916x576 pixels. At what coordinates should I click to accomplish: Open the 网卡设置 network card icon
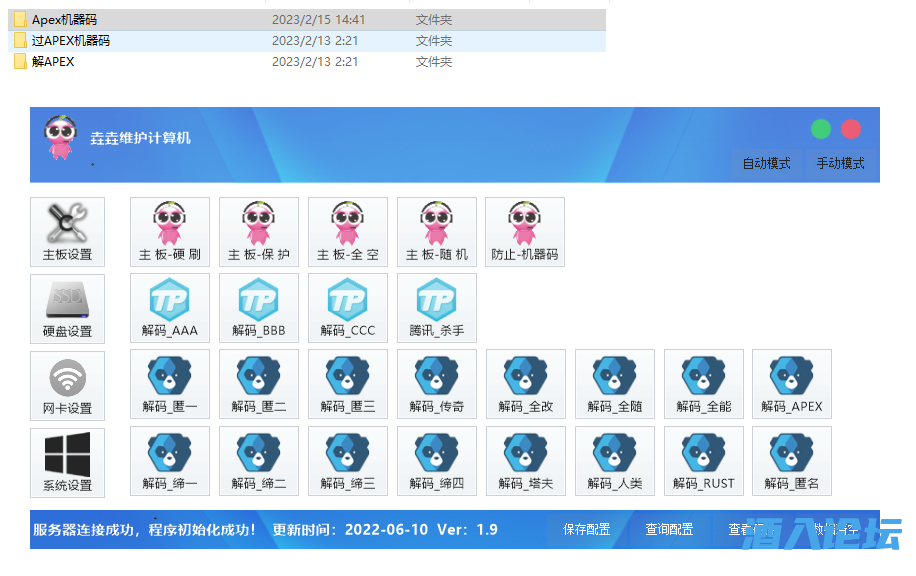(67, 386)
